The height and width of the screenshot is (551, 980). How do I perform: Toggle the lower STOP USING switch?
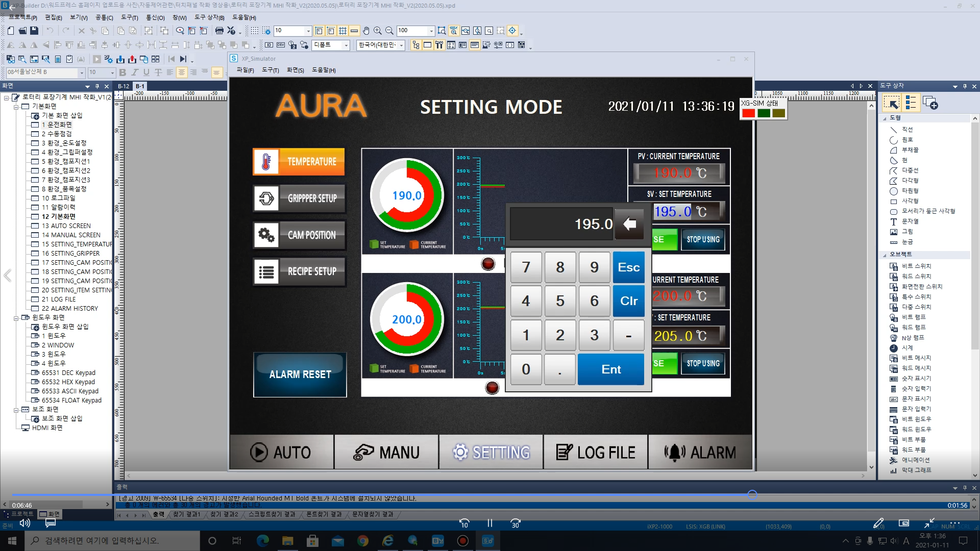click(x=703, y=364)
